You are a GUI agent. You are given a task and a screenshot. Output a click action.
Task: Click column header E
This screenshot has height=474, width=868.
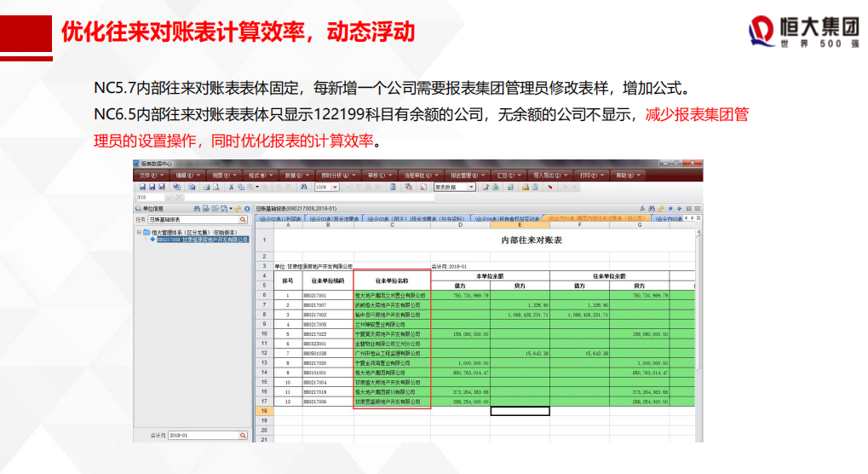[520, 225]
